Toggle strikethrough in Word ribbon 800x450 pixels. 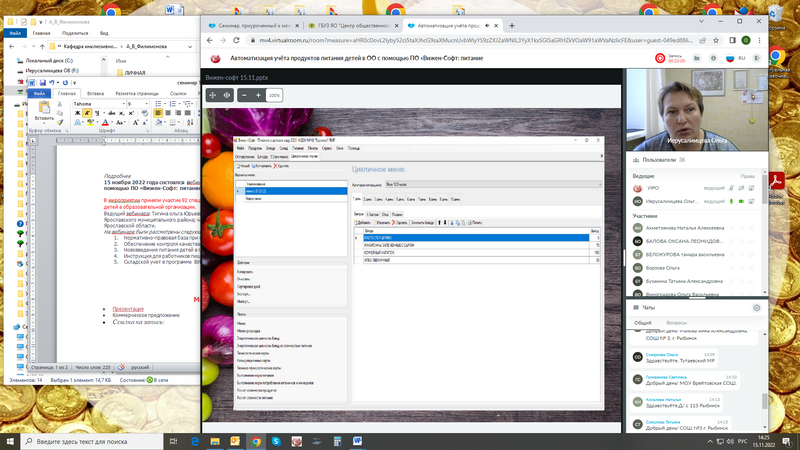point(112,113)
